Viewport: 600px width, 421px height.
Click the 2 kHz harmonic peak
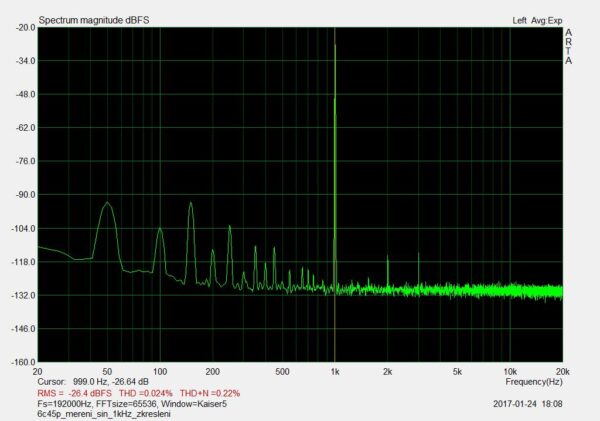click(388, 256)
